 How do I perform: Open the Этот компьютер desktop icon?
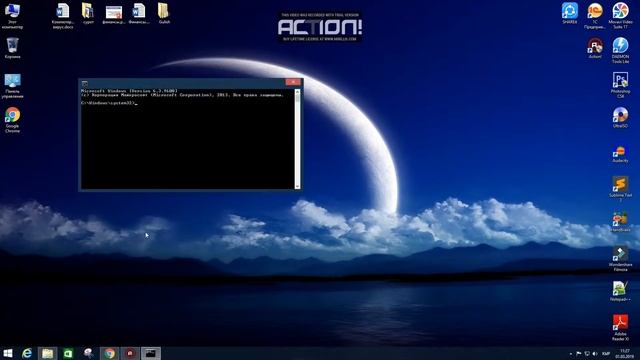tap(12, 16)
